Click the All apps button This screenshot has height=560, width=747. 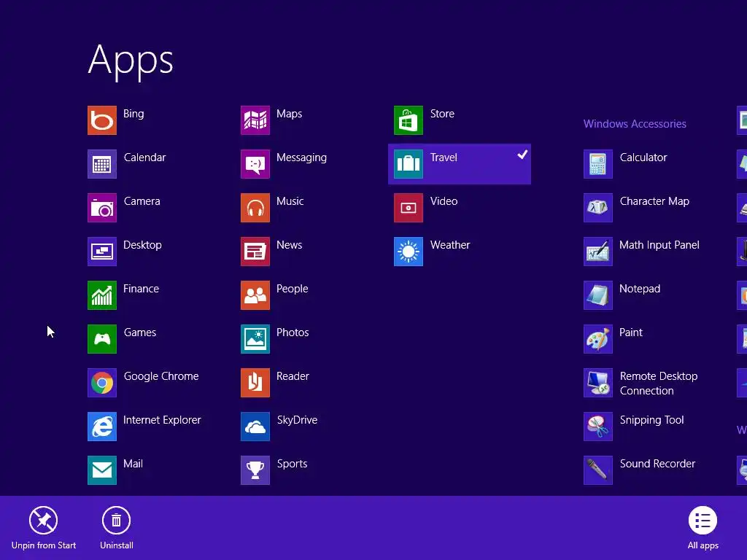click(703, 528)
